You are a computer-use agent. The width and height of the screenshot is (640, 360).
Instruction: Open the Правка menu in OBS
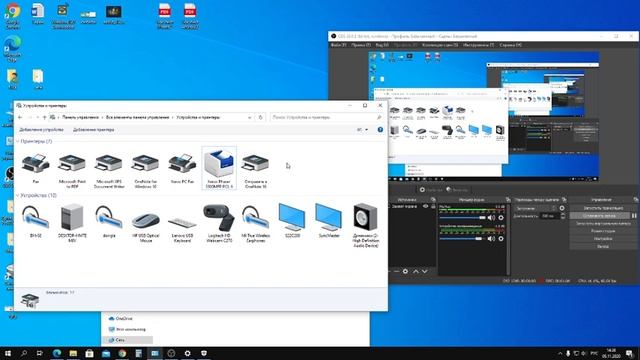pos(360,45)
